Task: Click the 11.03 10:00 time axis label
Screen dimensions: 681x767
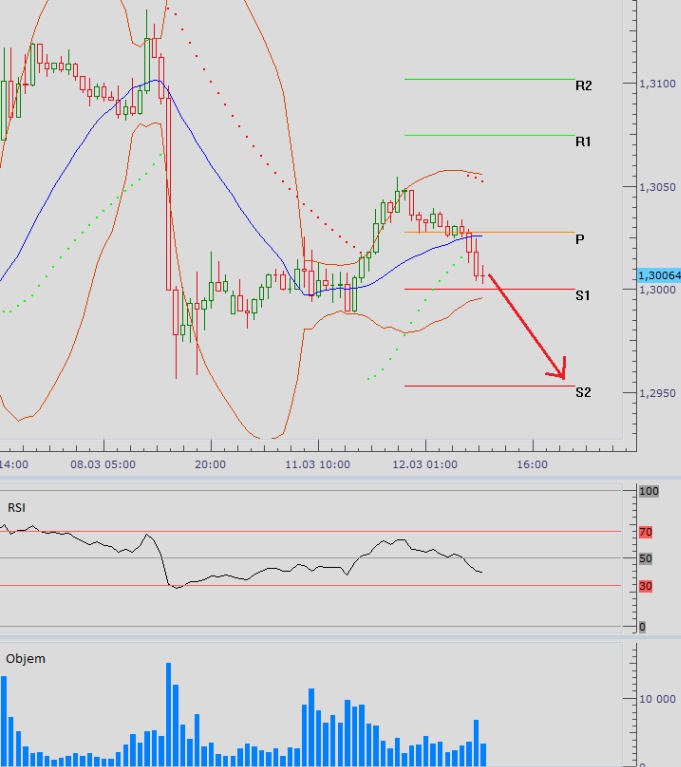Action: 318,464
